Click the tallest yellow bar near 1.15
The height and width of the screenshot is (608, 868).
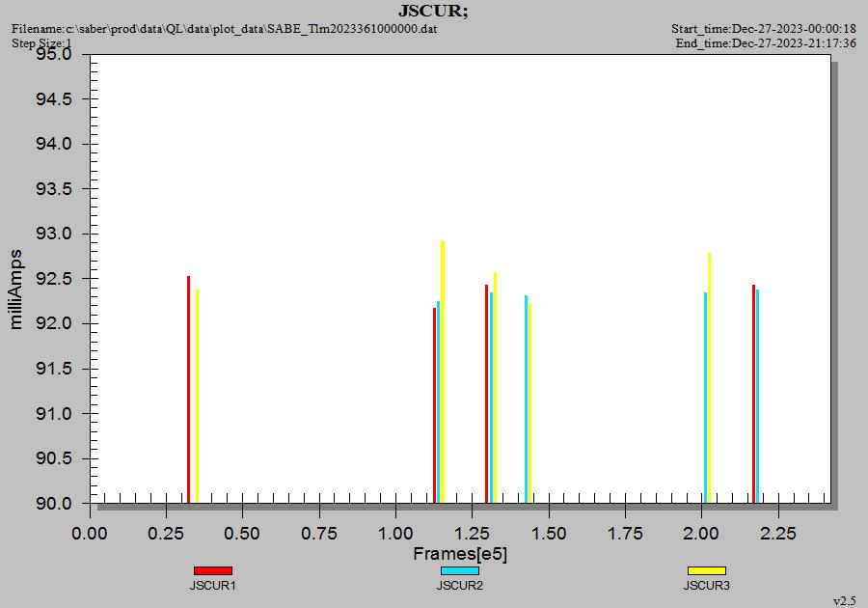pos(443,373)
